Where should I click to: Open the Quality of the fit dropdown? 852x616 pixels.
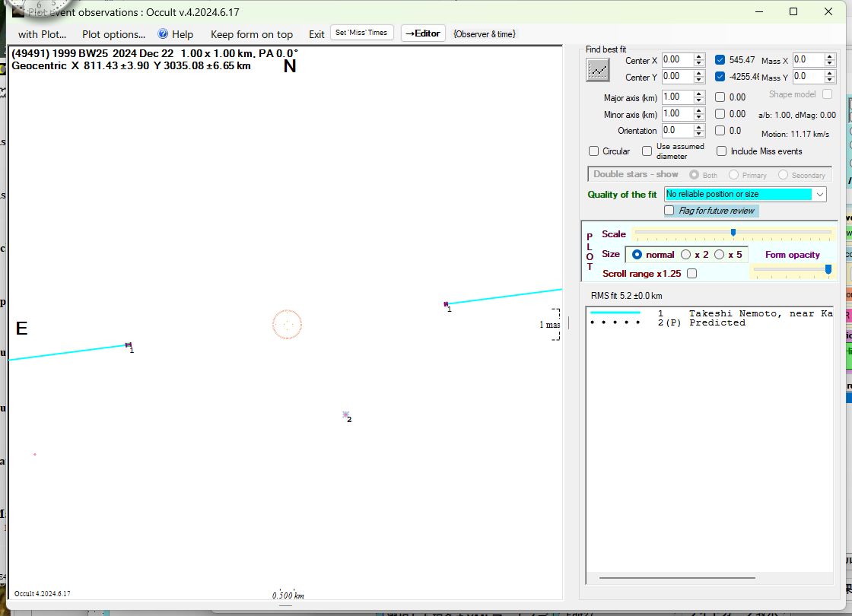[819, 195]
